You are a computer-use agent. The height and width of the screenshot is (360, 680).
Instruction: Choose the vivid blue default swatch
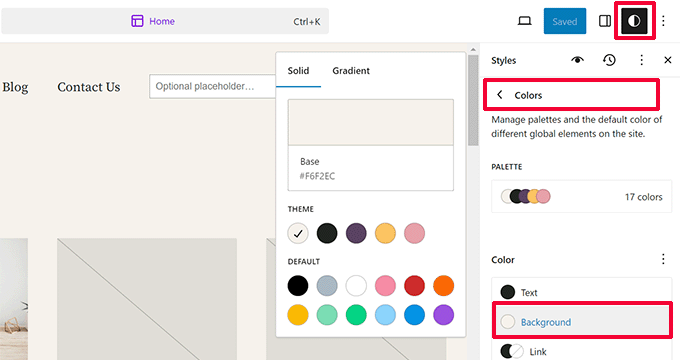click(414, 315)
